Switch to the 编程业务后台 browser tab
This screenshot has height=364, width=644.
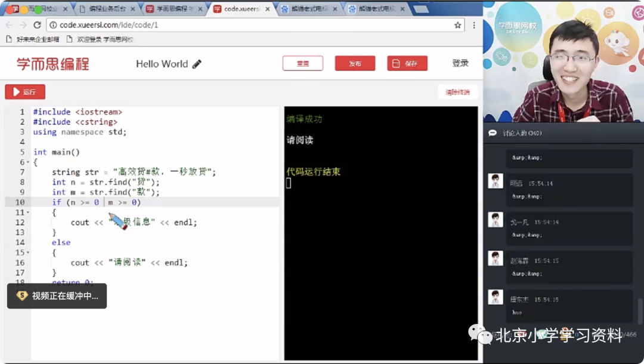pos(107,8)
